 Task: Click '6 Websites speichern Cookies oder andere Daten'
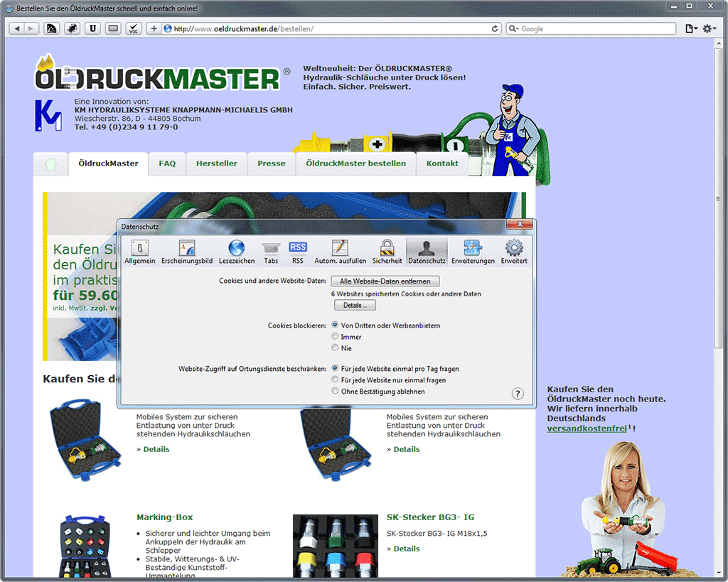tap(406, 293)
